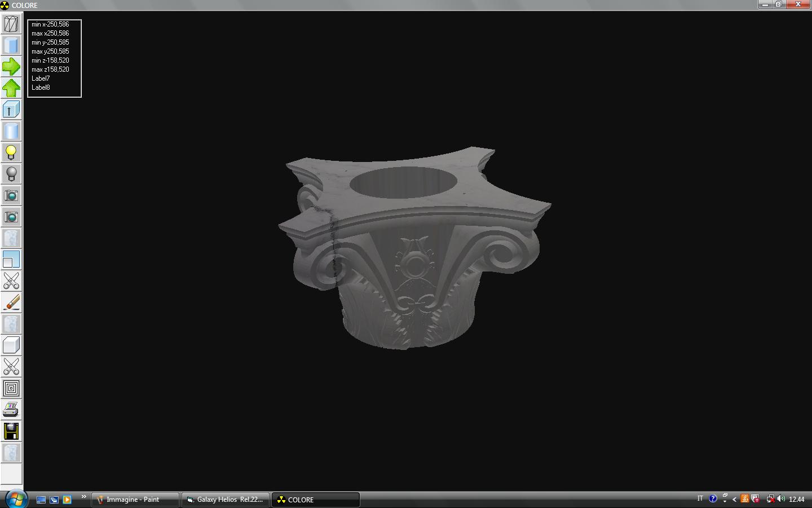Switch to Immagine - Paint taskbar button
The width and height of the screenshot is (812, 508).
click(x=135, y=500)
